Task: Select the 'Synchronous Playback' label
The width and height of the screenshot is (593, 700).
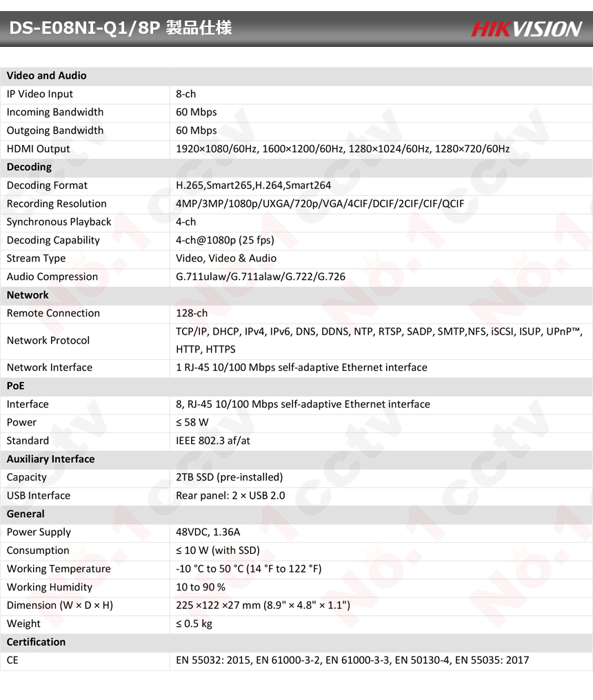Action: point(59,222)
